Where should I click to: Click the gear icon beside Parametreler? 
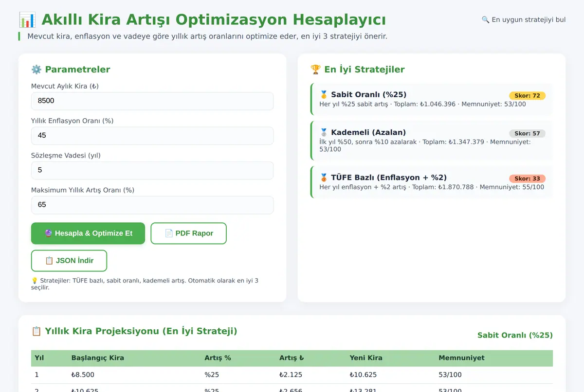coord(36,70)
